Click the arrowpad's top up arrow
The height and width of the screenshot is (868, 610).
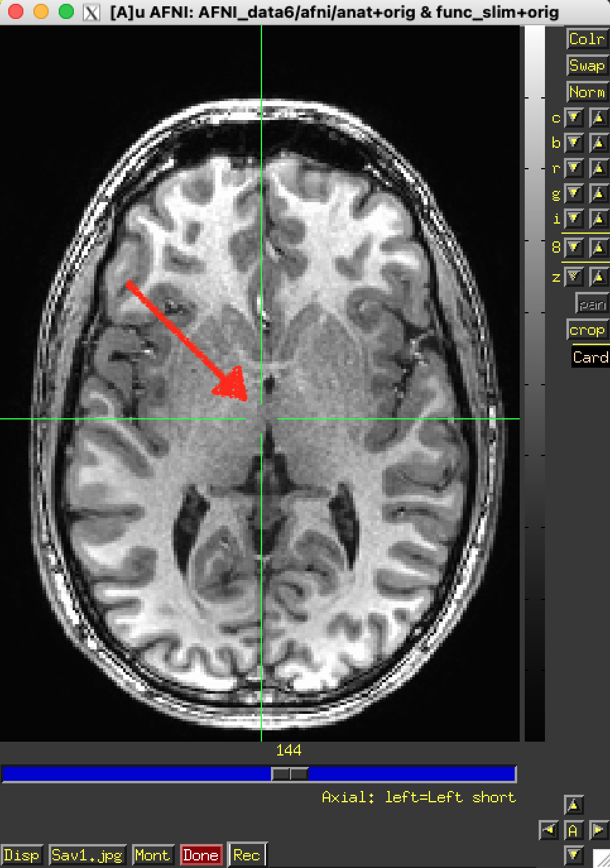tap(573, 805)
